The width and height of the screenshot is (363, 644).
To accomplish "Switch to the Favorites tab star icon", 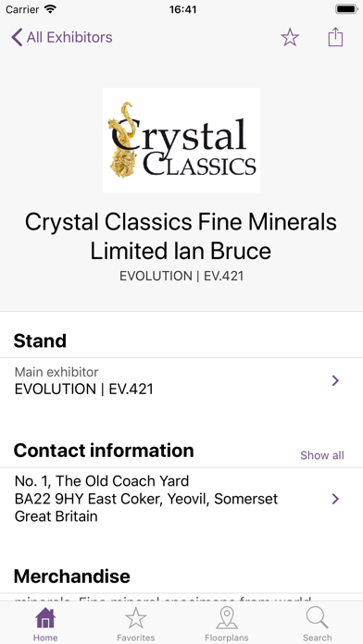I will tap(136, 618).
